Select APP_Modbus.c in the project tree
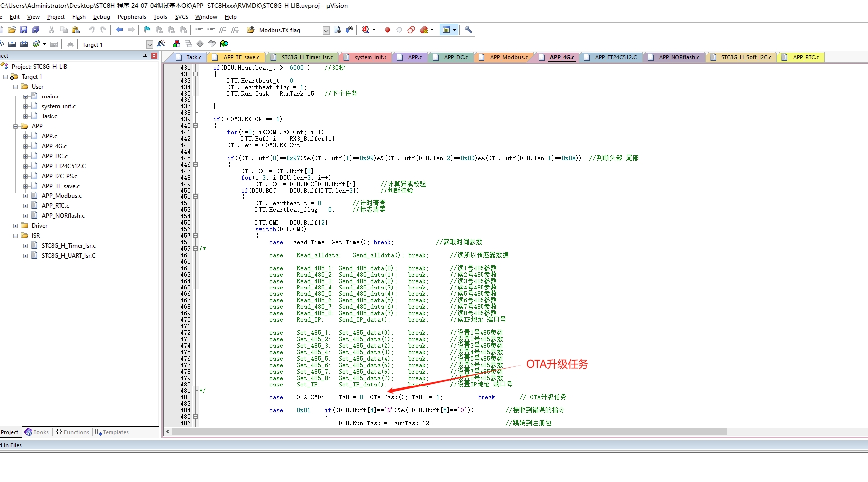868x482 pixels. pos(62,196)
